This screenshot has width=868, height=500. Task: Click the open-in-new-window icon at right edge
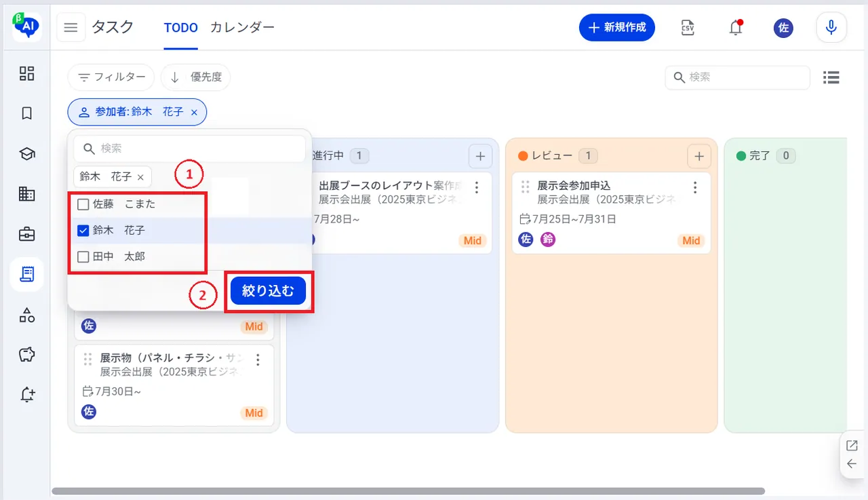pos(852,446)
